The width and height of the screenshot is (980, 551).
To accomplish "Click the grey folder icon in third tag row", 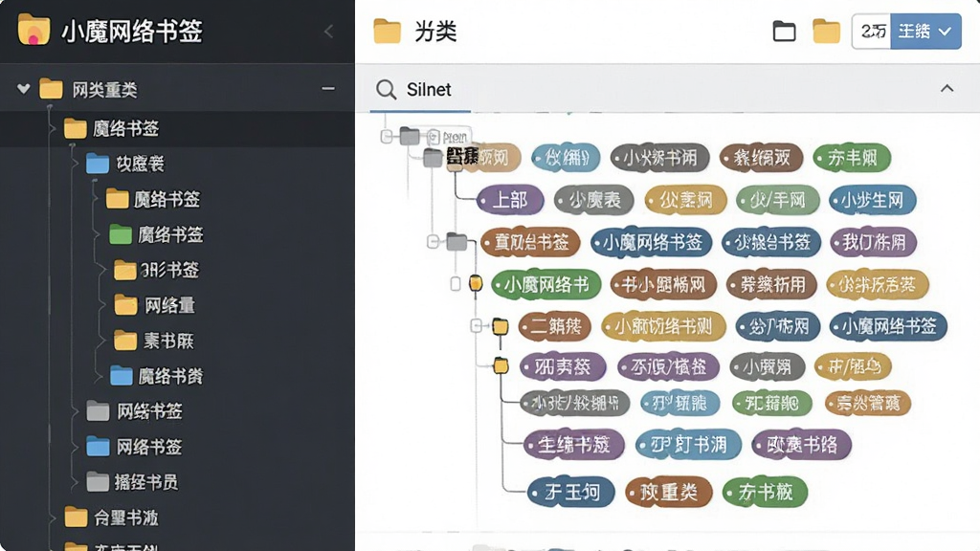I will [457, 241].
